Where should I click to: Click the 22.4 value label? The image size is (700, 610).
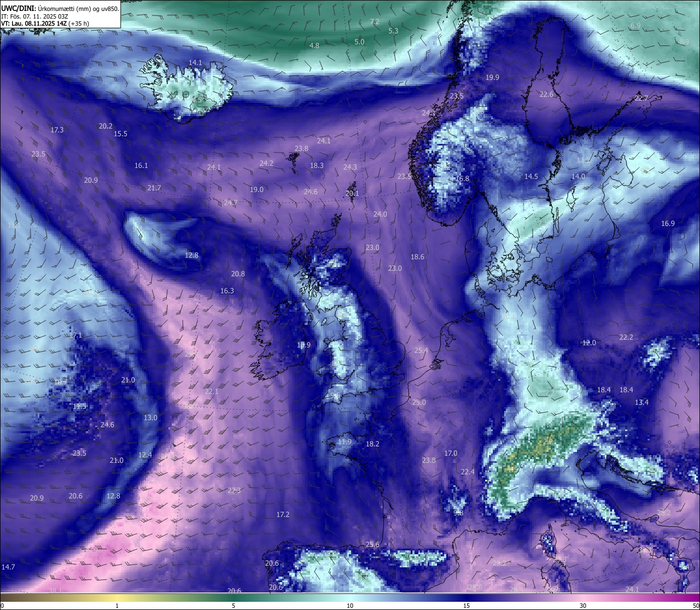pos(468,472)
